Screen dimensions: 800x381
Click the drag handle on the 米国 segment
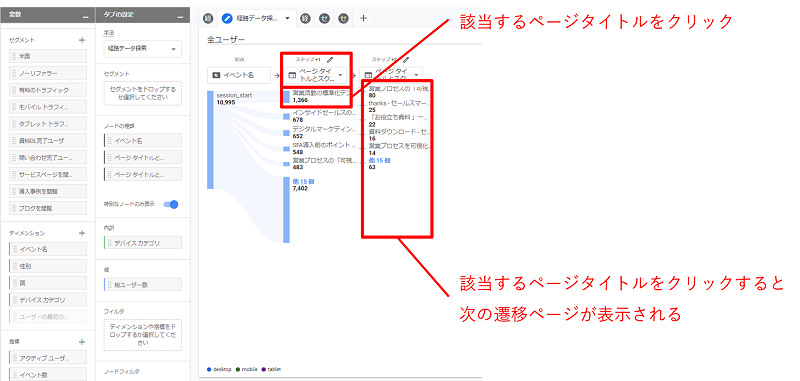pos(14,56)
